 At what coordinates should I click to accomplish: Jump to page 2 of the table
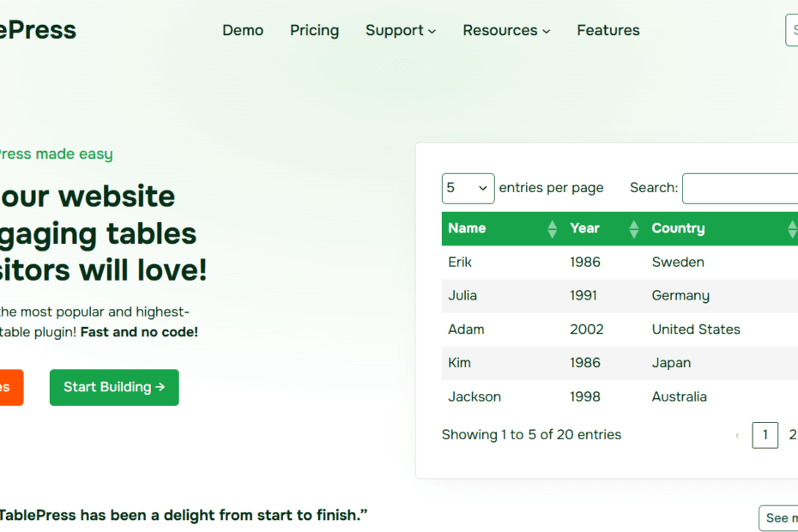(x=792, y=435)
